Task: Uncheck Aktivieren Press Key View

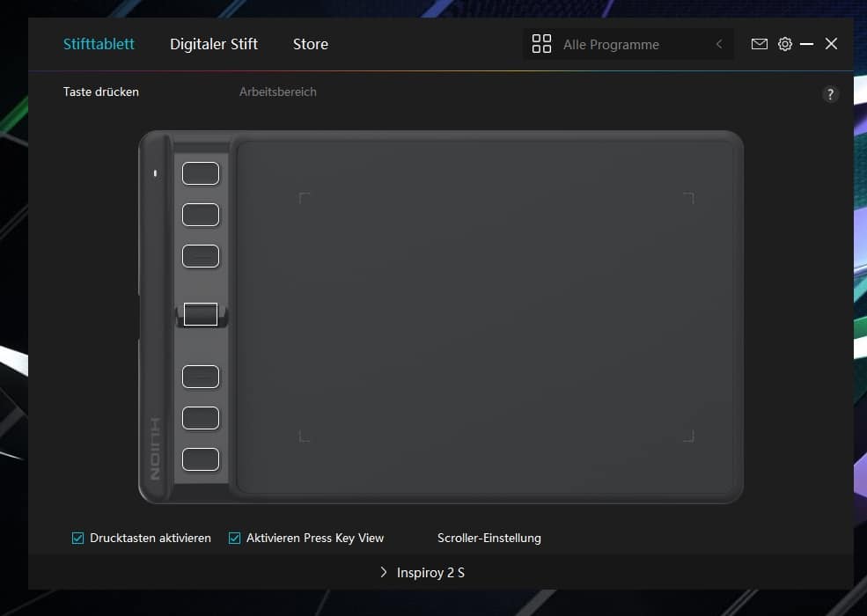Action: (233, 538)
